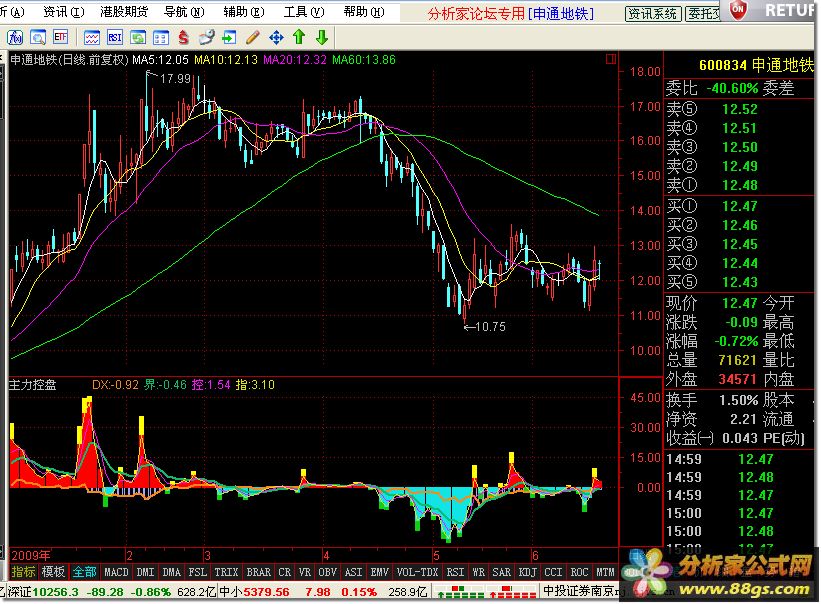Viewport: 821px width, 604px height.
Task: Click the 委托 button
Action: pos(703,14)
